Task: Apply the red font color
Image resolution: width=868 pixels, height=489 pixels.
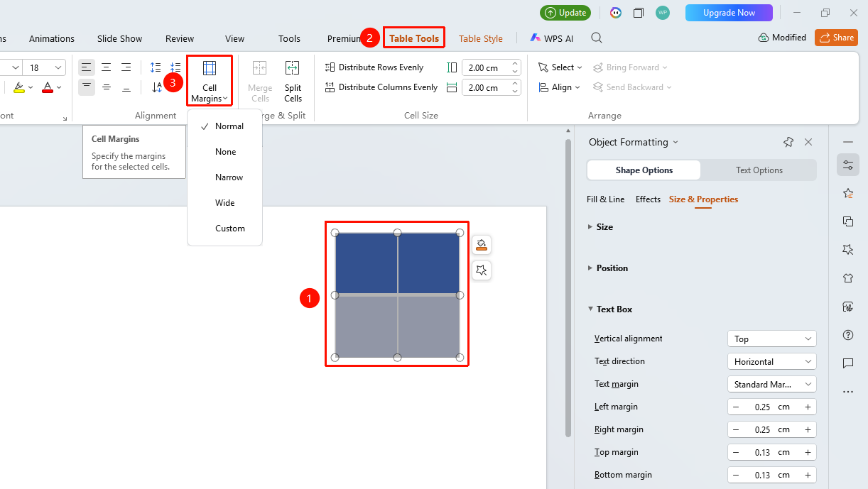Action: (48, 87)
